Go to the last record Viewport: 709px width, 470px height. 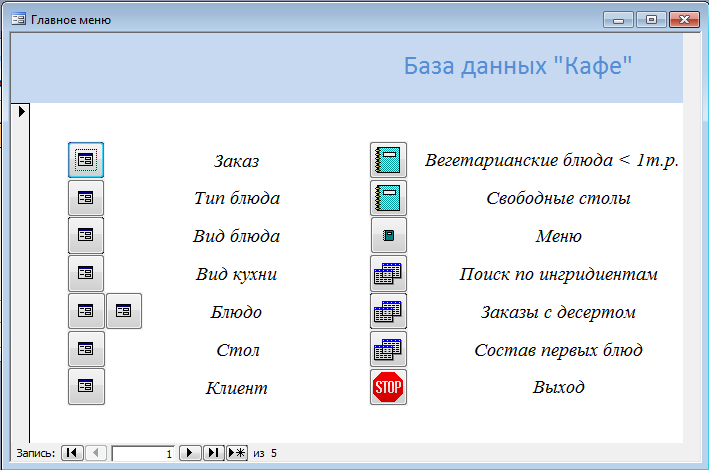click(213, 453)
